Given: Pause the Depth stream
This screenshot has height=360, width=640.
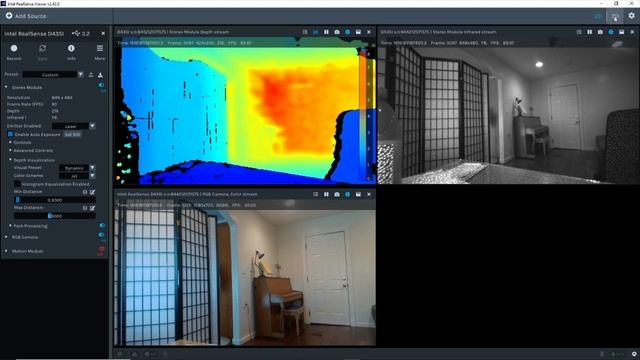Looking at the screenshot, I should click(326, 32).
